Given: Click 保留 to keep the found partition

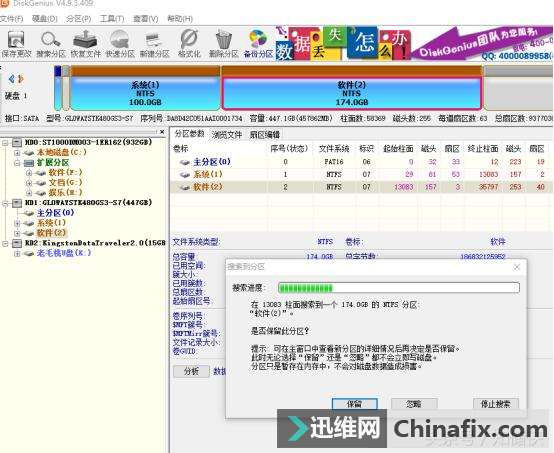Looking at the screenshot, I should [355, 404].
